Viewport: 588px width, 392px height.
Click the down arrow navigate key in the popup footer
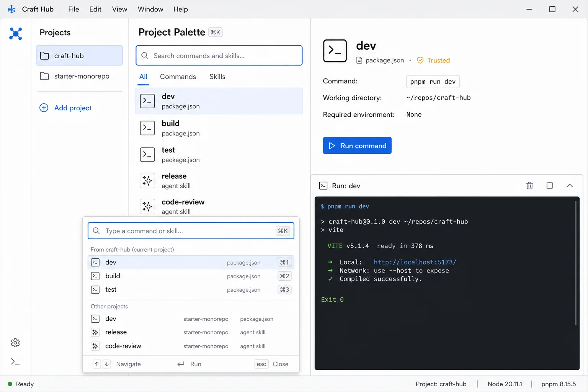(107, 364)
